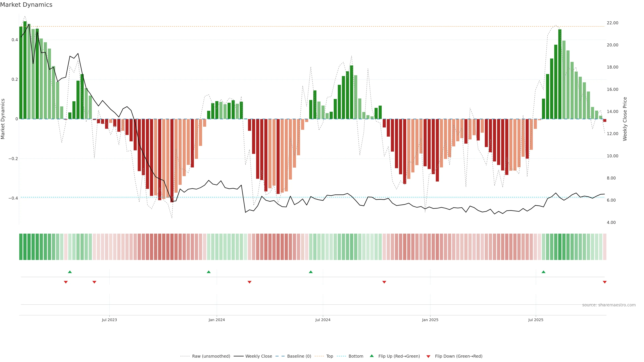
Task: Toggle the Weekly Close legend entry
Action: [x=258, y=356]
